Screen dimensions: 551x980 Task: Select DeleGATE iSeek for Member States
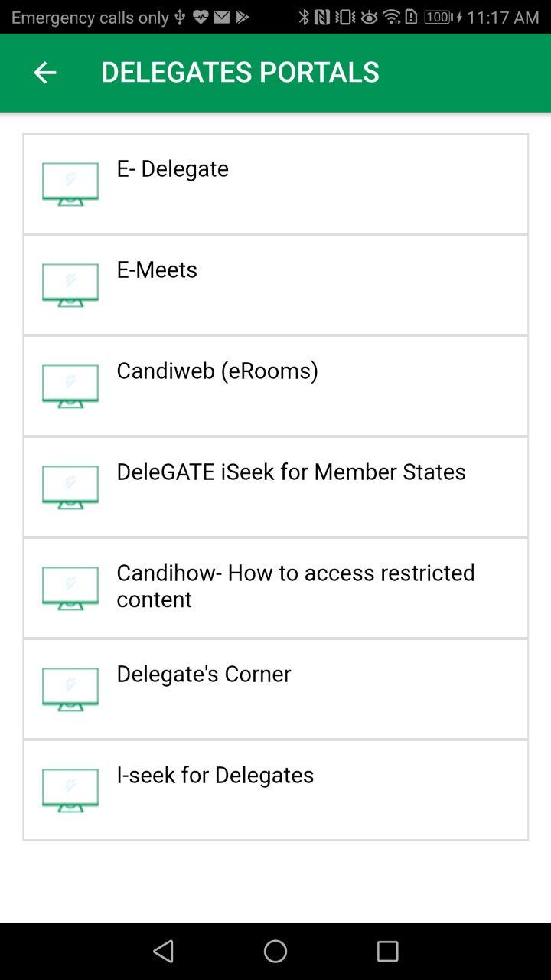275,487
